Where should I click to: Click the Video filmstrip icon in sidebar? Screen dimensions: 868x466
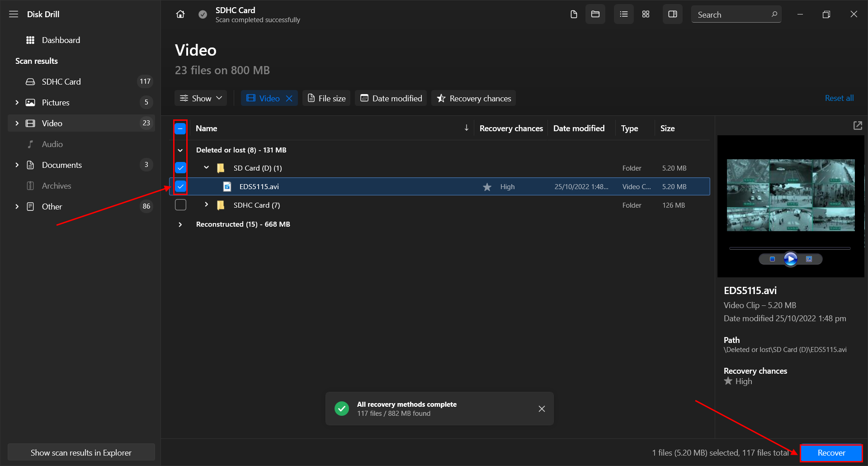point(30,124)
